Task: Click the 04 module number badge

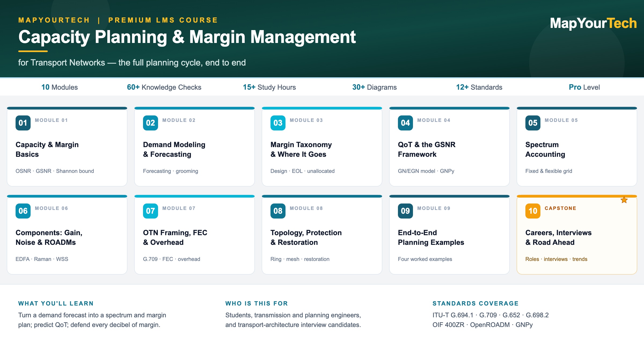Action: [405, 123]
